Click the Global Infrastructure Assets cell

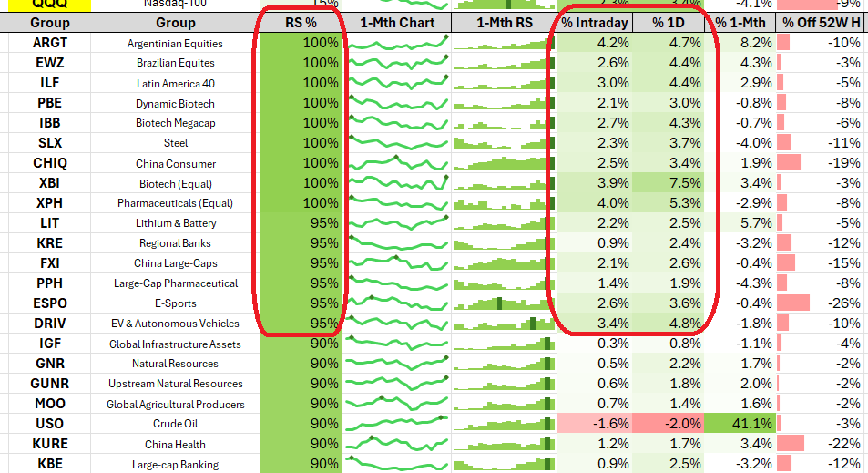(x=175, y=344)
